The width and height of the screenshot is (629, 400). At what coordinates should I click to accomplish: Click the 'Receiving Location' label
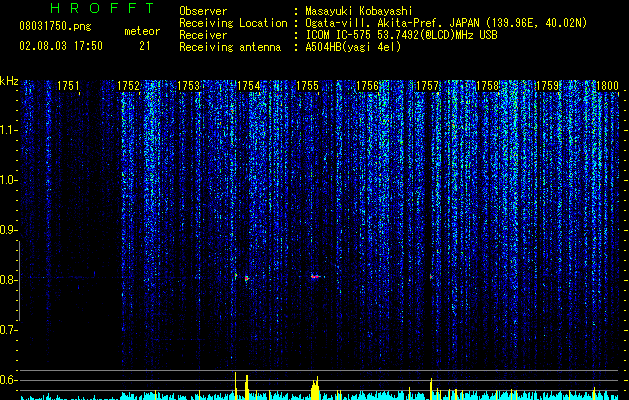(x=233, y=23)
